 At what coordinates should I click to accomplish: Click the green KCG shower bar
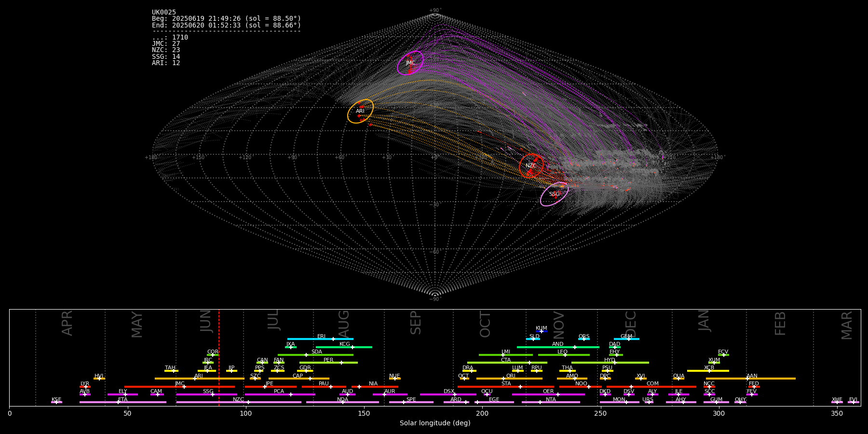pyautogui.click(x=344, y=347)
